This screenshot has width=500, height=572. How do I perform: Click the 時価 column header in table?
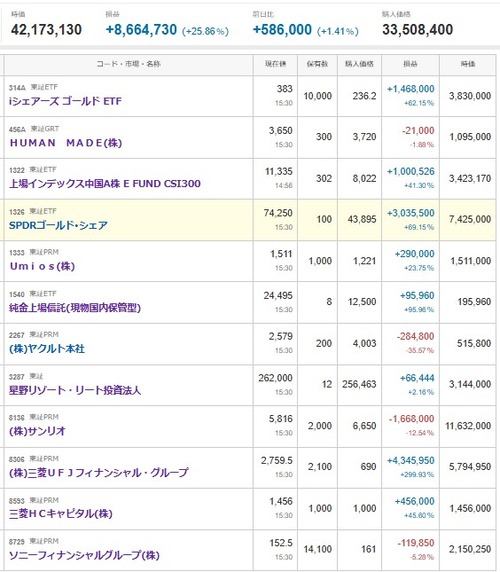[x=468, y=64]
